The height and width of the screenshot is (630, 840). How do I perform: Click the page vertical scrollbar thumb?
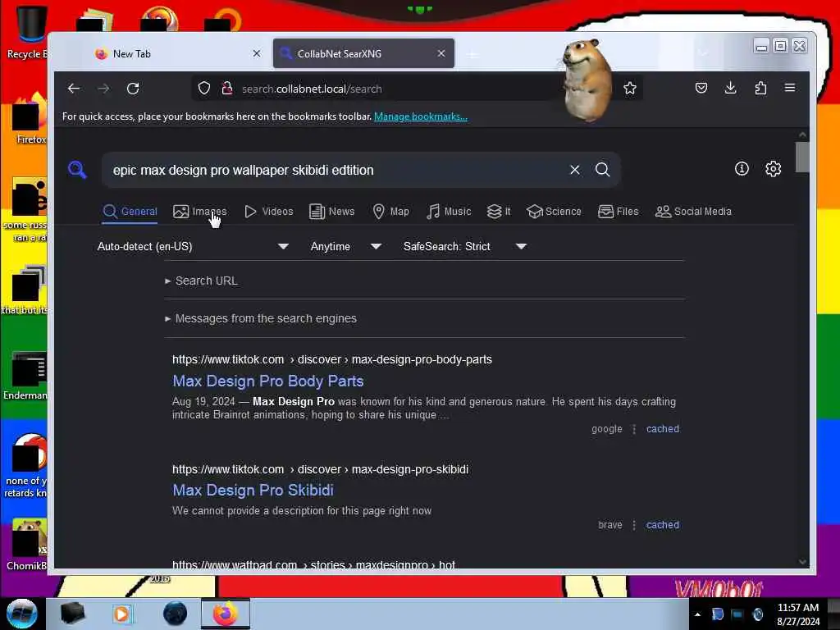[802, 157]
